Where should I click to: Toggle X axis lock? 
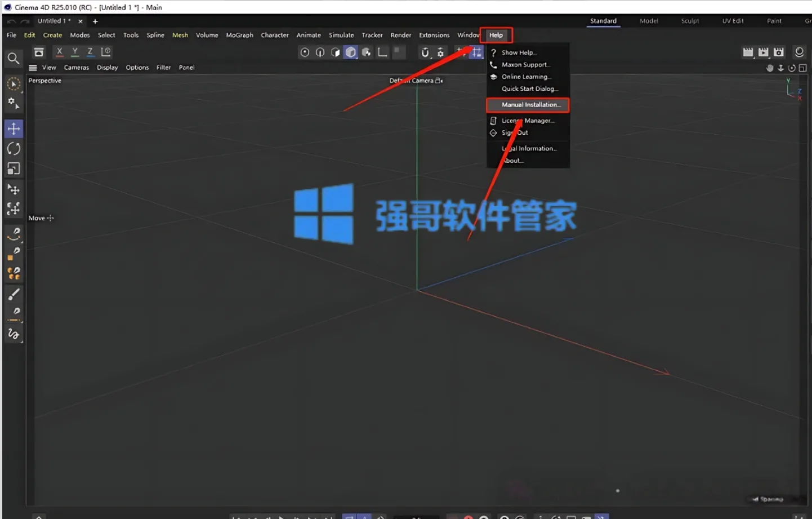[60, 52]
